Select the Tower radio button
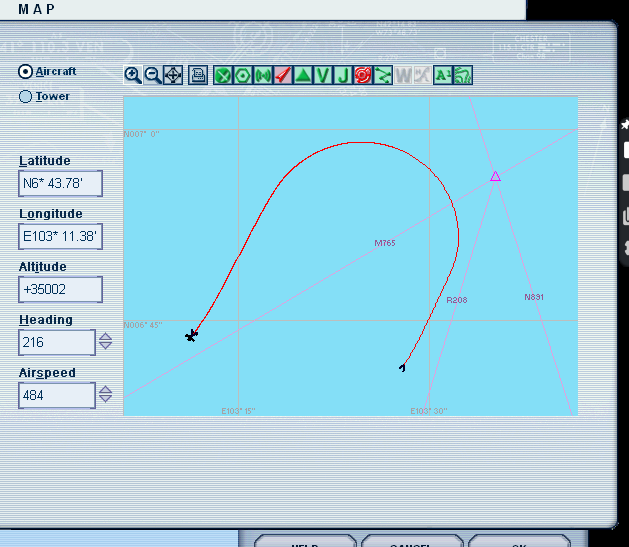This screenshot has width=629, height=547. coord(25,97)
